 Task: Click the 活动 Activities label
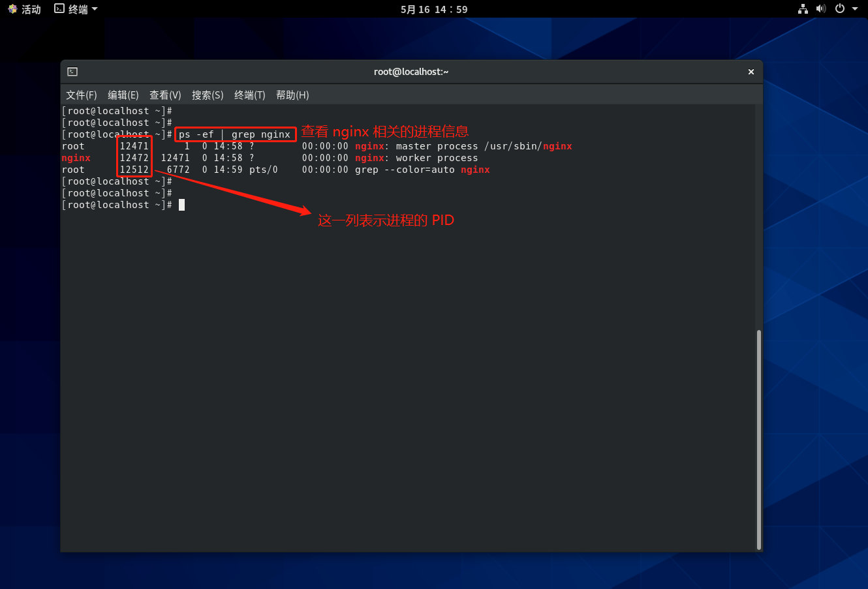[31, 9]
